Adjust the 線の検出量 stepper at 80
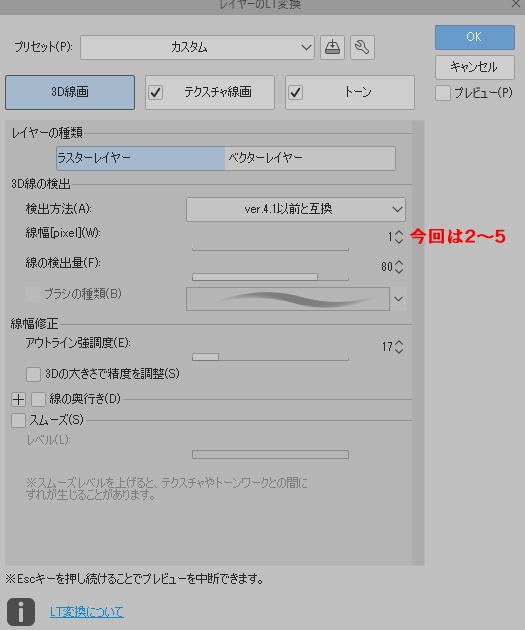The image size is (525, 630). point(398,267)
